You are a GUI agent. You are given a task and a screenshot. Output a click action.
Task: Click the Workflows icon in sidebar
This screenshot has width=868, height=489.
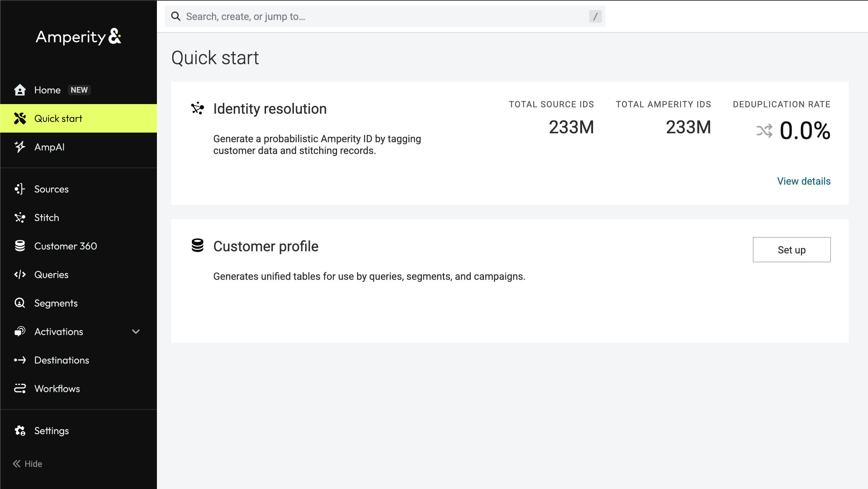20,388
